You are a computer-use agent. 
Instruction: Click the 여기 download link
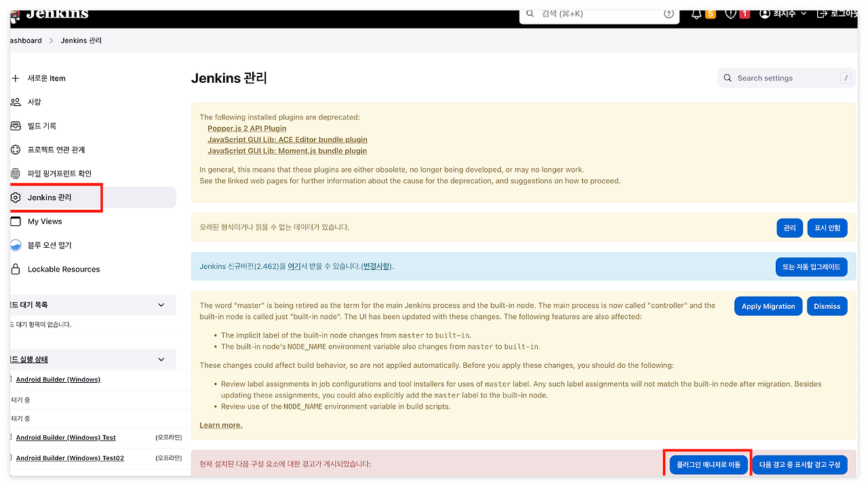[x=294, y=266]
